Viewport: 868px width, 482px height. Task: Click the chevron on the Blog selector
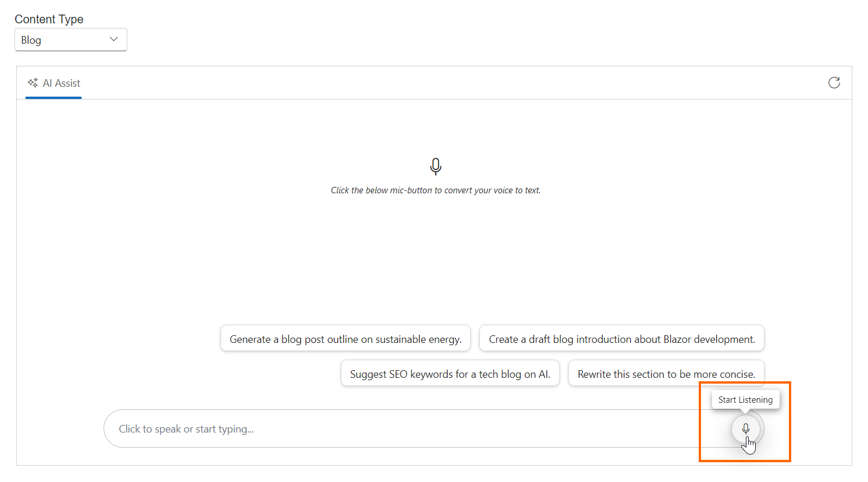pyautogui.click(x=114, y=40)
